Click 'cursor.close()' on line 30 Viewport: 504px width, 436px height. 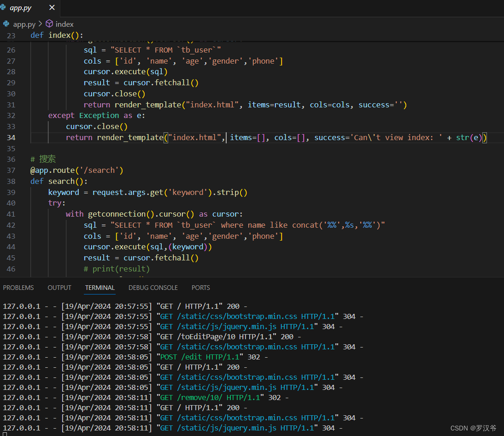pyautogui.click(x=114, y=94)
